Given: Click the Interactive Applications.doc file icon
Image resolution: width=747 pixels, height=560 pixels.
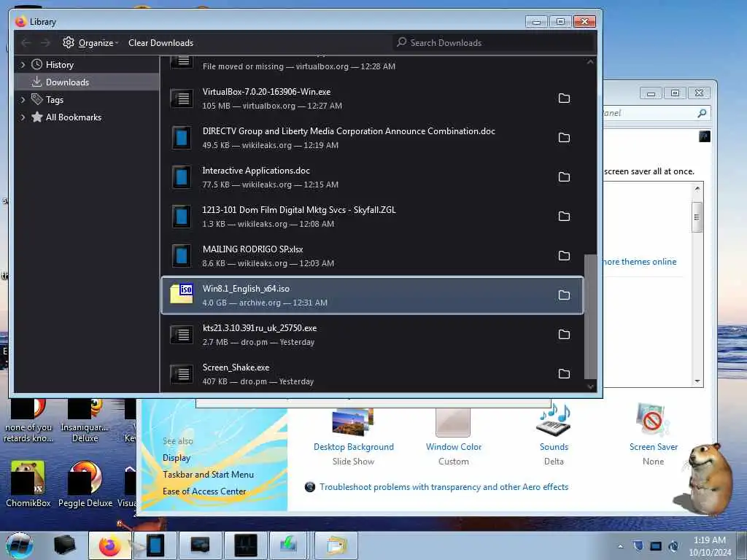Looking at the screenshot, I should pyautogui.click(x=182, y=177).
